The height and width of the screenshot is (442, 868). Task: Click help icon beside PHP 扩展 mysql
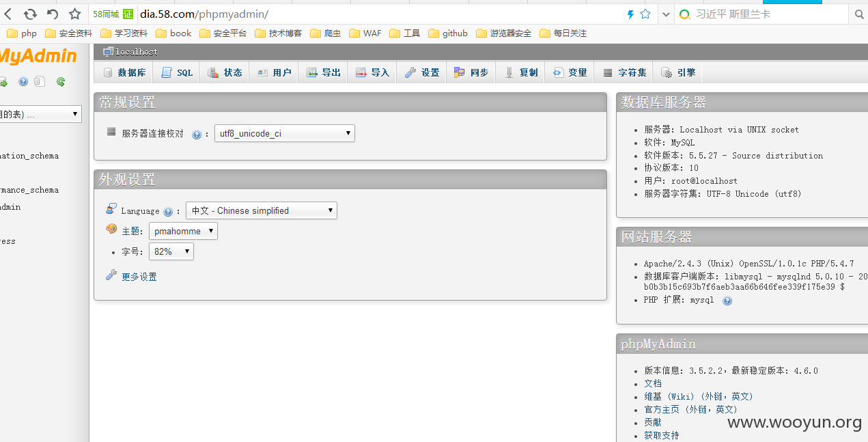coord(727,301)
